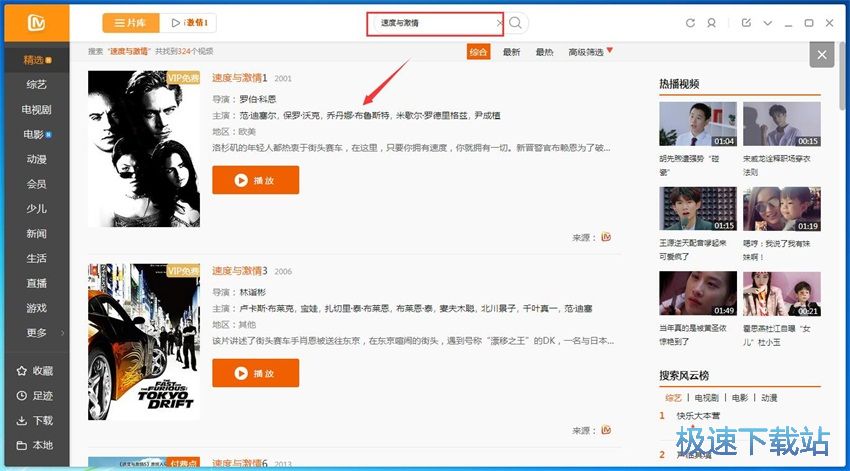Select 动漫 in the sidebar
The image size is (850, 471).
(37, 159)
